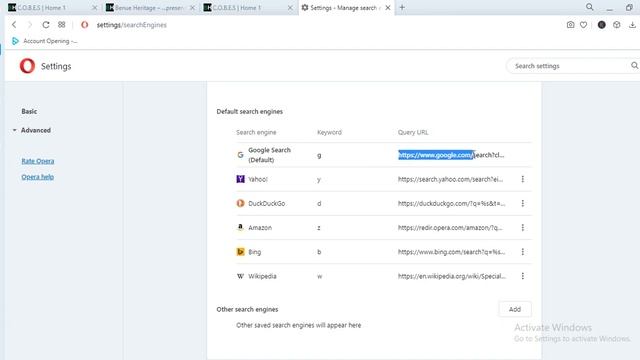Follow the Rate Opera link

click(x=38, y=161)
